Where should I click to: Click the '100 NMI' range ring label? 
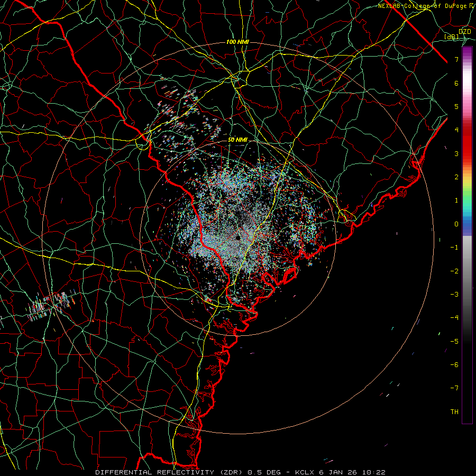click(x=237, y=42)
